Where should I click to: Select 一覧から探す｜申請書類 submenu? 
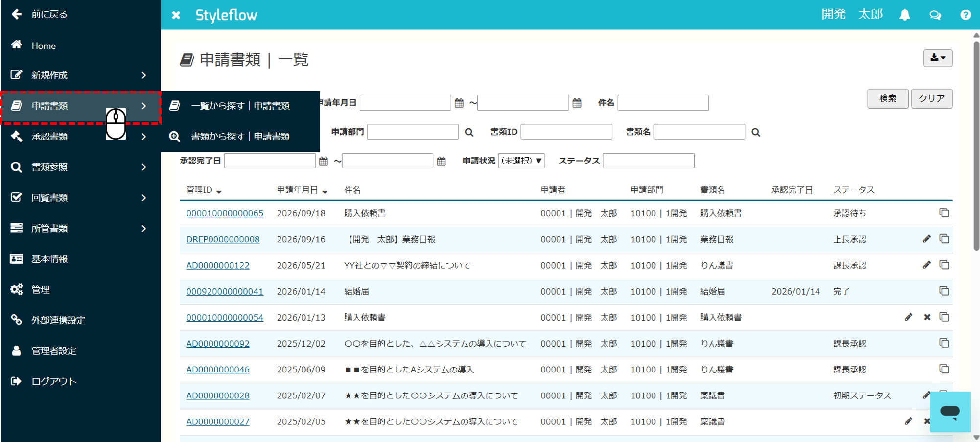click(240, 106)
